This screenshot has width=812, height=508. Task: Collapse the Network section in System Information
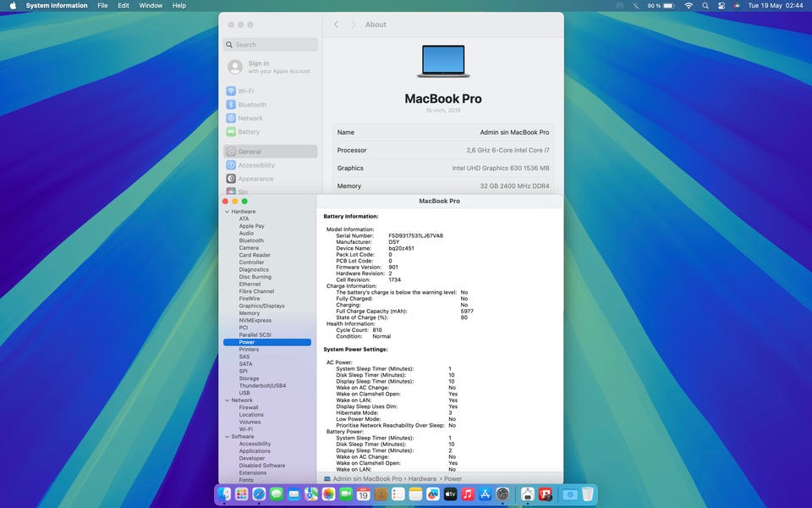[227, 400]
